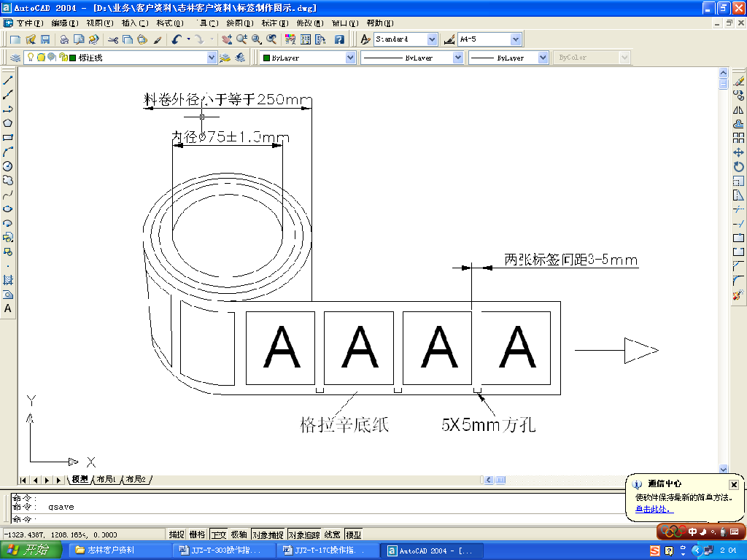
Task: Click the Undo arrow icon
Action: click(177, 39)
